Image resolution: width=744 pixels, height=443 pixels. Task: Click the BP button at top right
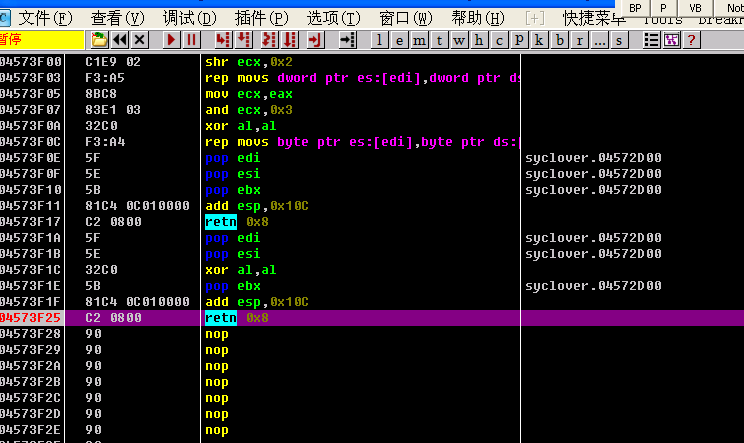click(x=634, y=7)
